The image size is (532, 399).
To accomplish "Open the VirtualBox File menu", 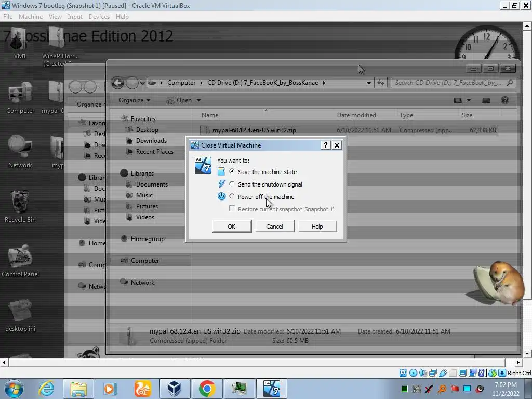I will [8, 17].
